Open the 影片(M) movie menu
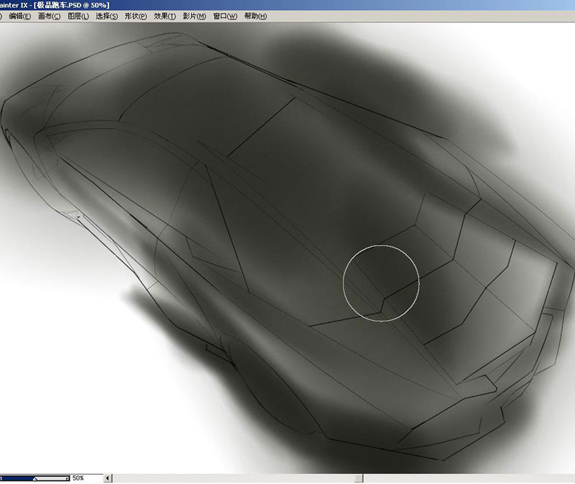The height and width of the screenshot is (484, 575). [194, 16]
